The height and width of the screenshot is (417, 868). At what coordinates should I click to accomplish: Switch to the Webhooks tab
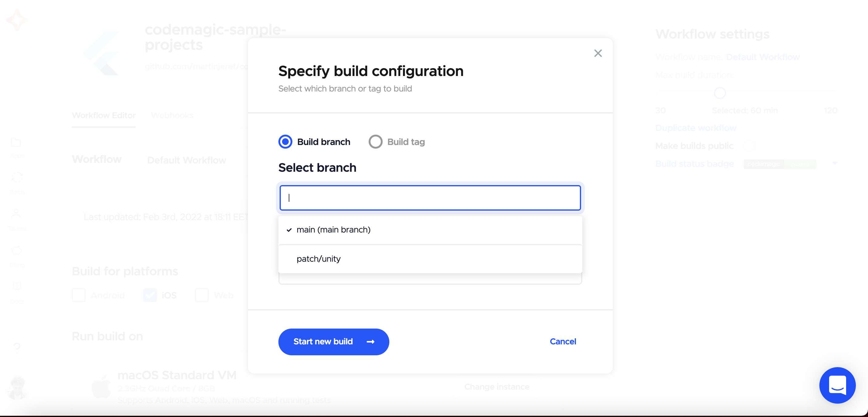(172, 115)
